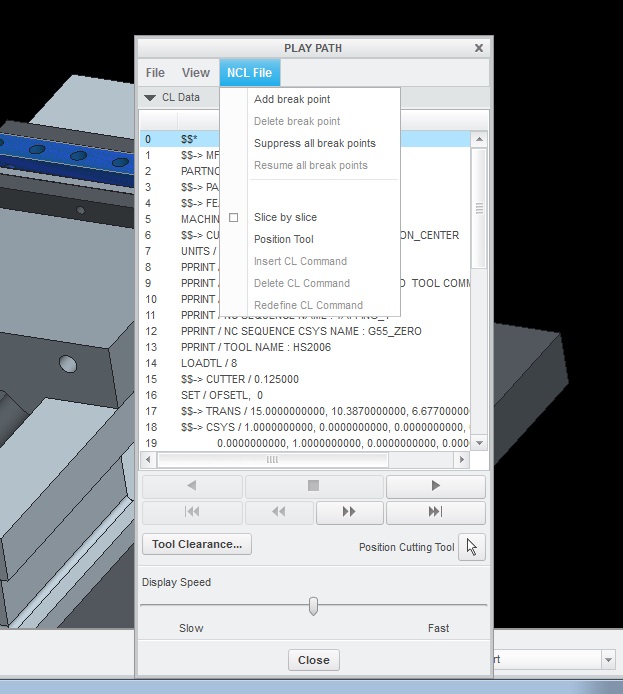Select line 19 in CL data
The width and height of the screenshot is (623, 694).
click(x=305, y=443)
